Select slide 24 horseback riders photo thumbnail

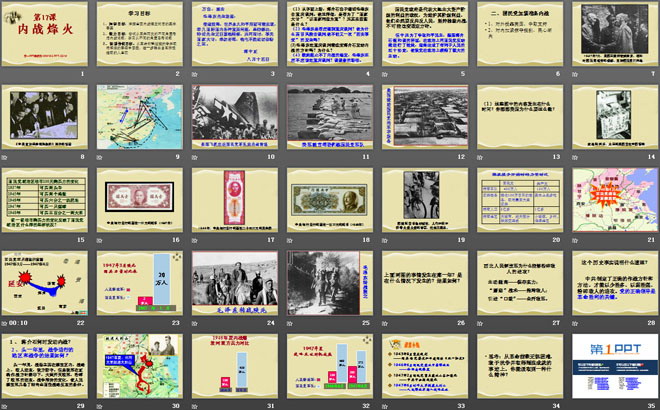tap(235, 283)
